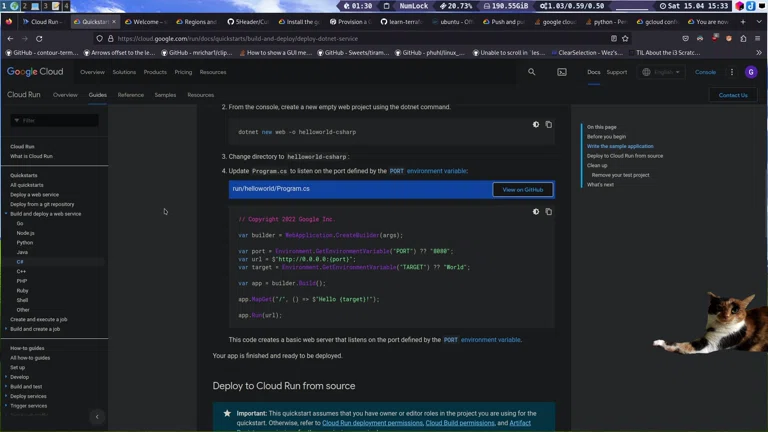
Task: Open the Support link in header
Action: point(617,72)
